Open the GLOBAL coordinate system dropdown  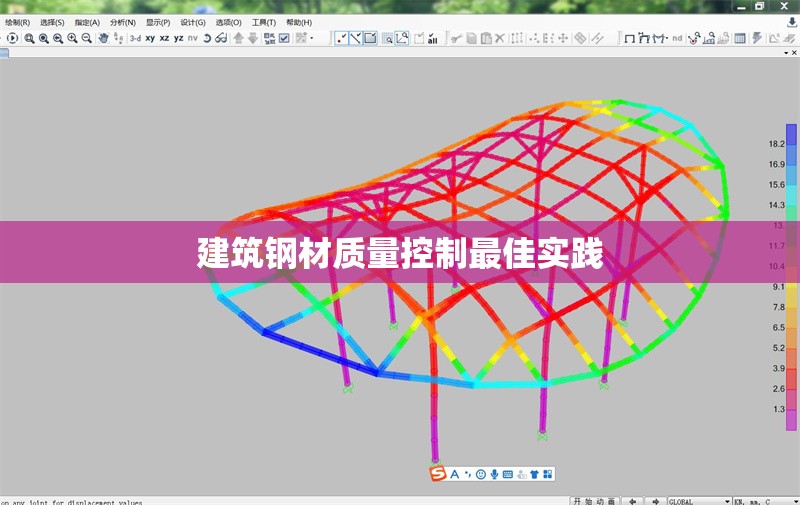(x=699, y=501)
